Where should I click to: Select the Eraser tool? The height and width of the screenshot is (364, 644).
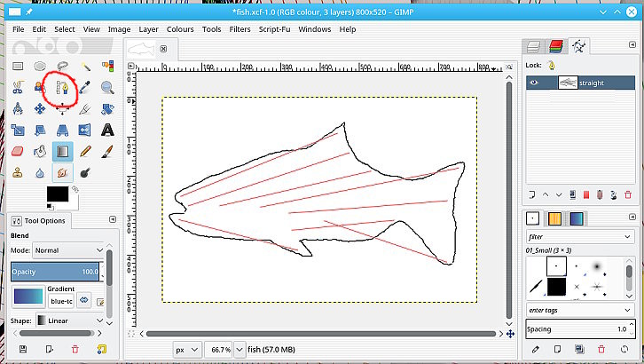[x=18, y=151]
